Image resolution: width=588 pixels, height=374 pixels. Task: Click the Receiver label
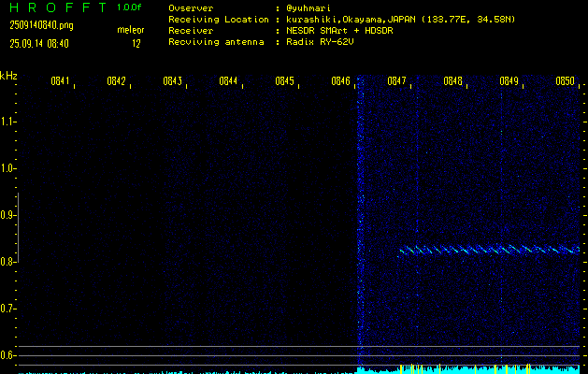(x=191, y=31)
